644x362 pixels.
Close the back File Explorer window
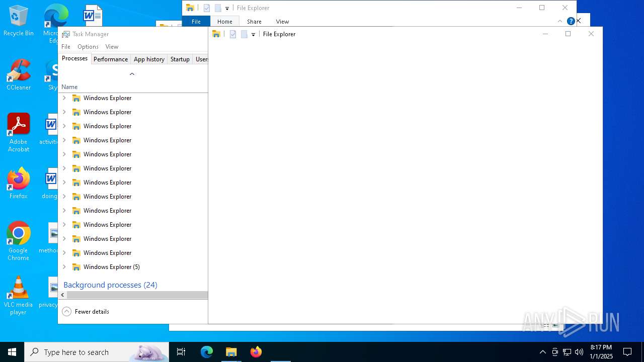coord(565,8)
